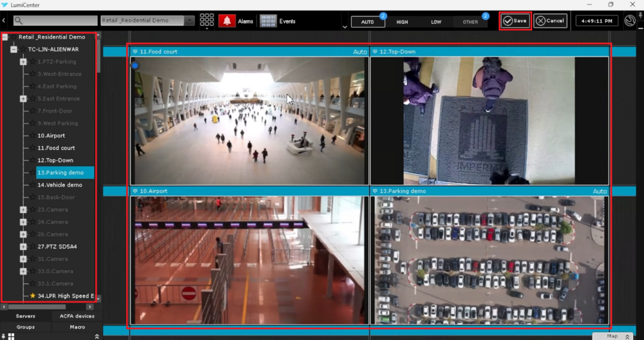Viewport: 644px width, 340px height.
Task: Click the menu icon on 11.Food court tile
Action: 135,52
